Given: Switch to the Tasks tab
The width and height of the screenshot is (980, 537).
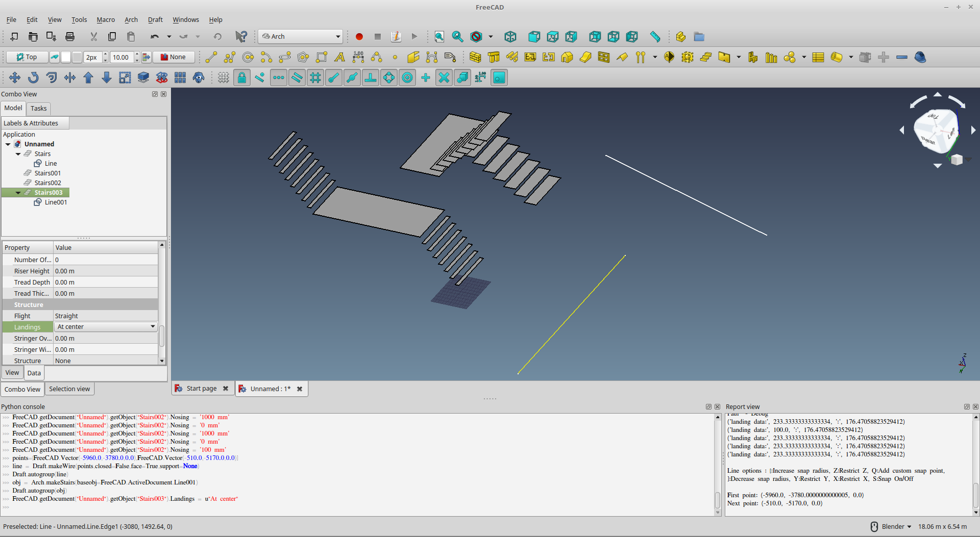Looking at the screenshot, I should [x=38, y=108].
